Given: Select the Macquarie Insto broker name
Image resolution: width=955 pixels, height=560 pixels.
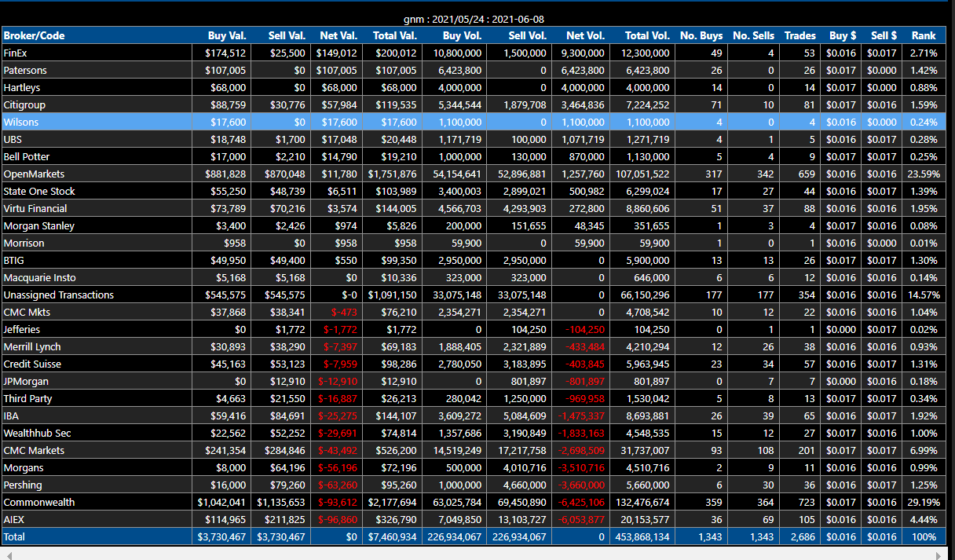Looking at the screenshot, I should pos(40,277).
